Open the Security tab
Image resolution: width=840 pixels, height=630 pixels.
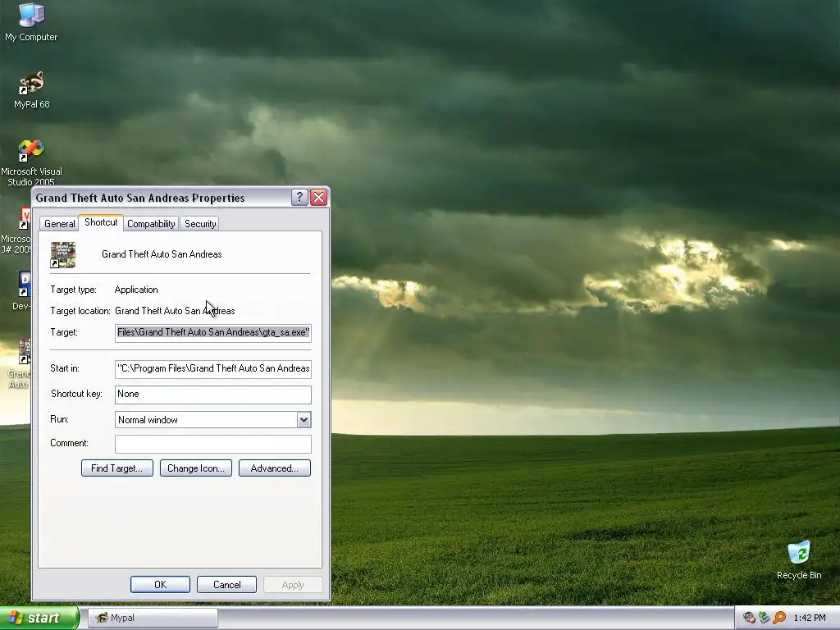click(x=200, y=224)
